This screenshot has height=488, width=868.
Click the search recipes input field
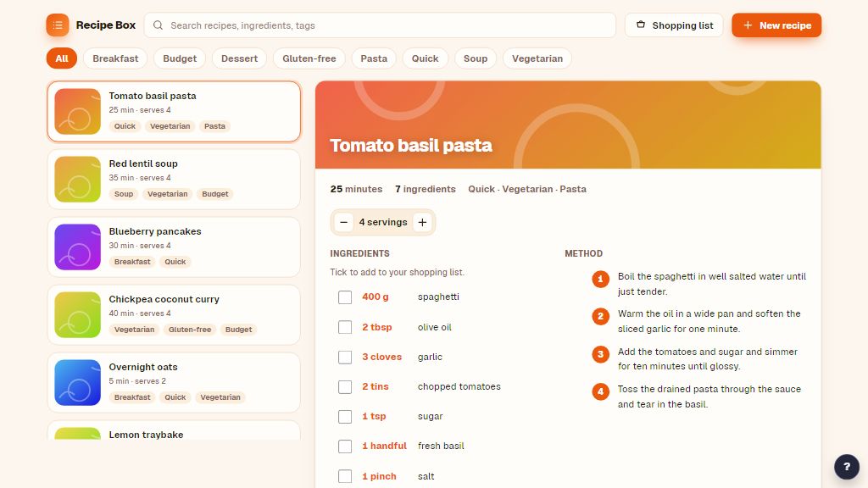[380, 25]
